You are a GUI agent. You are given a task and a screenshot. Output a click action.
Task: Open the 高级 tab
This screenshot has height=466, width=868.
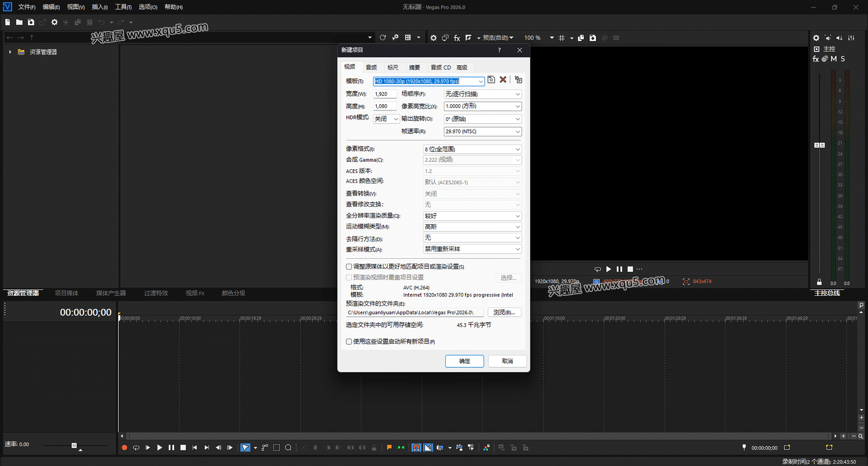[462, 67]
